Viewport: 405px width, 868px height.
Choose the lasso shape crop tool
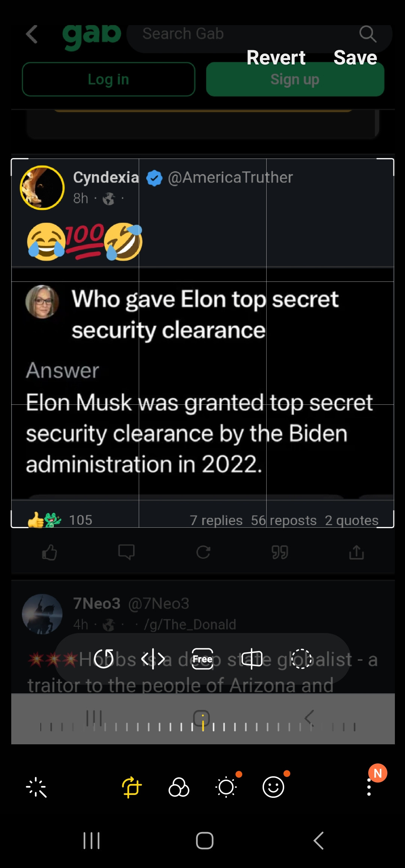(x=301, y=658)
